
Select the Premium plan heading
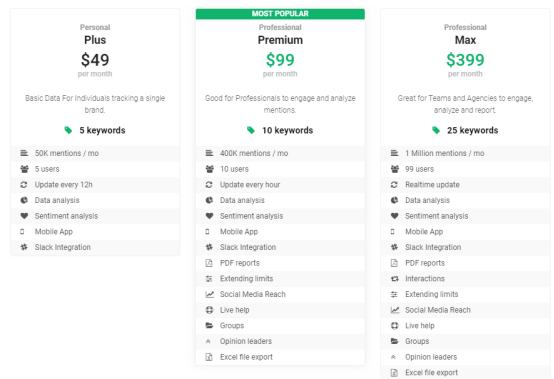coord(280,40)
